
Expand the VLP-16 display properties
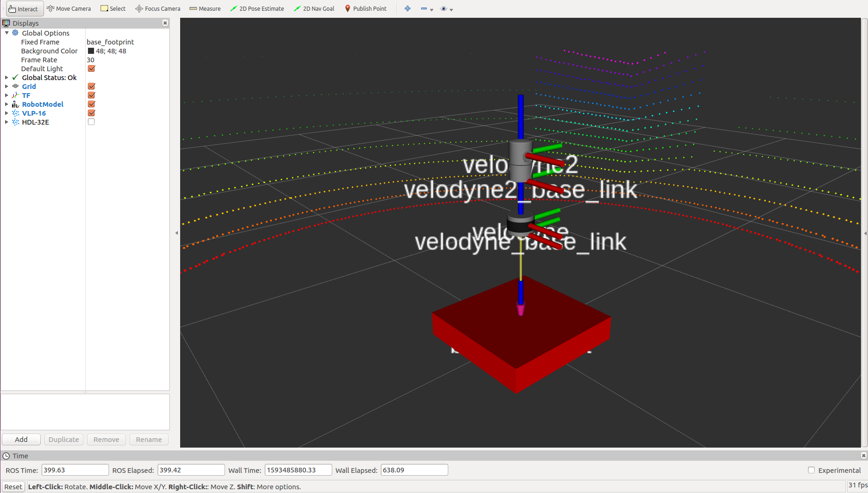[x=6, y=113]
